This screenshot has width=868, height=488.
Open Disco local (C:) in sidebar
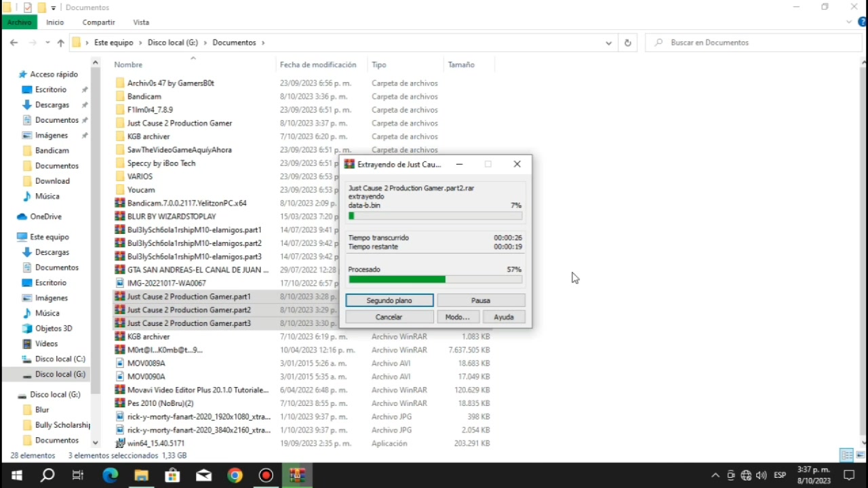pos(60,359)
